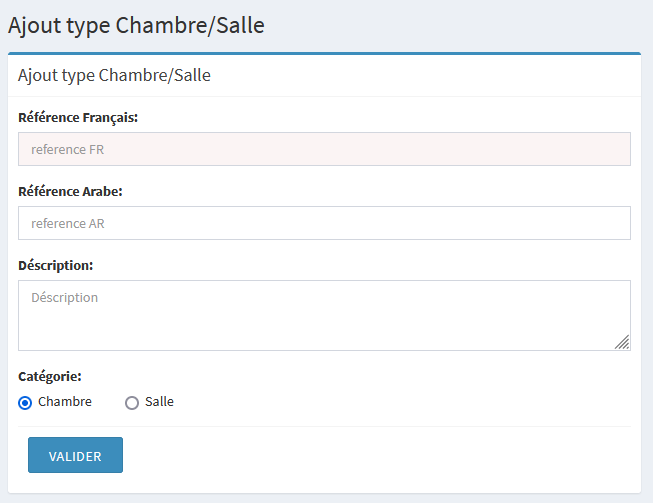Click the "Référence Arabe:" field label
This screenshot has height=503, width=653.
(70, 191)
